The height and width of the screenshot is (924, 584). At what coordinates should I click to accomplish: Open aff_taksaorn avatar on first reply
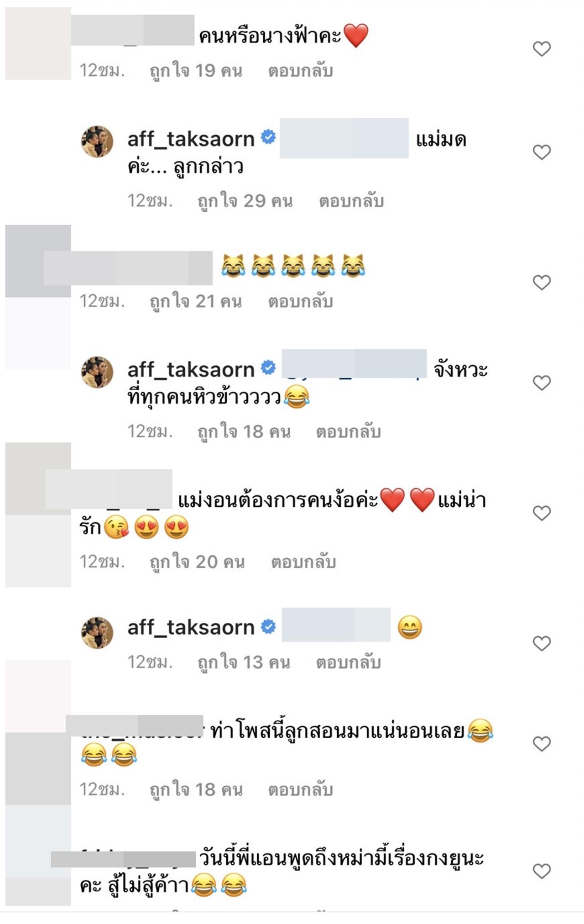tap(97, 142)
